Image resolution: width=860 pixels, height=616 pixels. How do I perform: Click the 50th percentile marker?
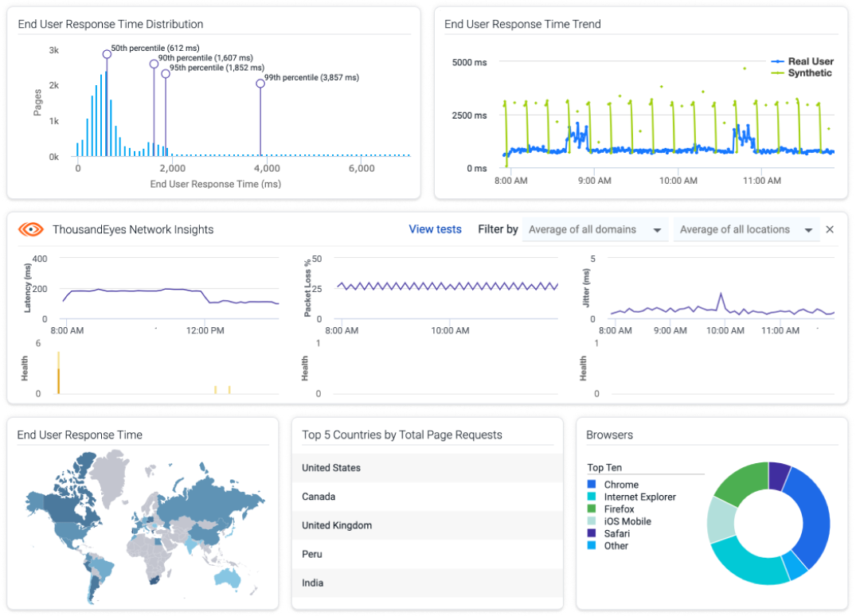[x=107, y=54]
